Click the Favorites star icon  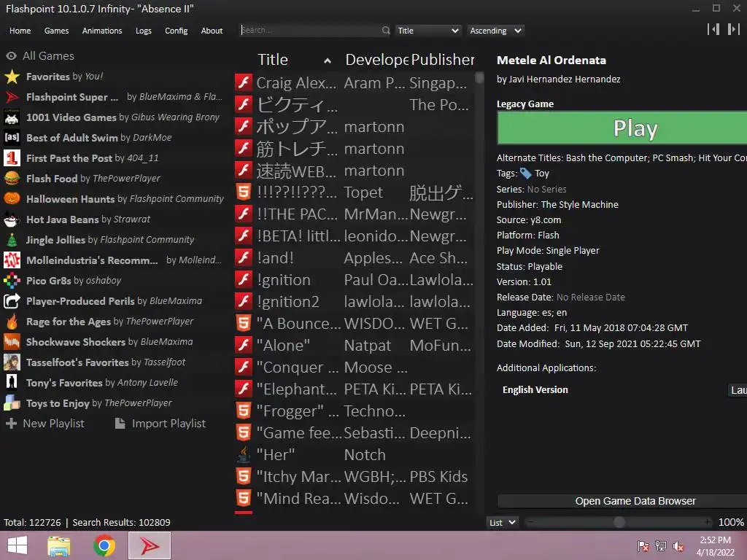12,77
